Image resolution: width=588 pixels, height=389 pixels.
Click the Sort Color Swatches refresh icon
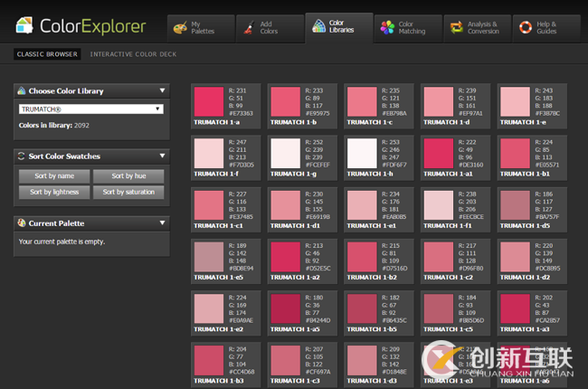click(x=22, y=156)
